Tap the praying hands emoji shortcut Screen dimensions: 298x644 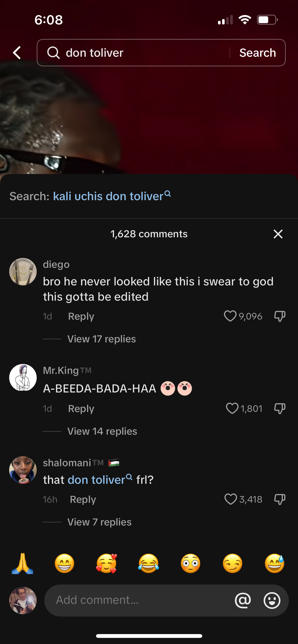[22, 563]
